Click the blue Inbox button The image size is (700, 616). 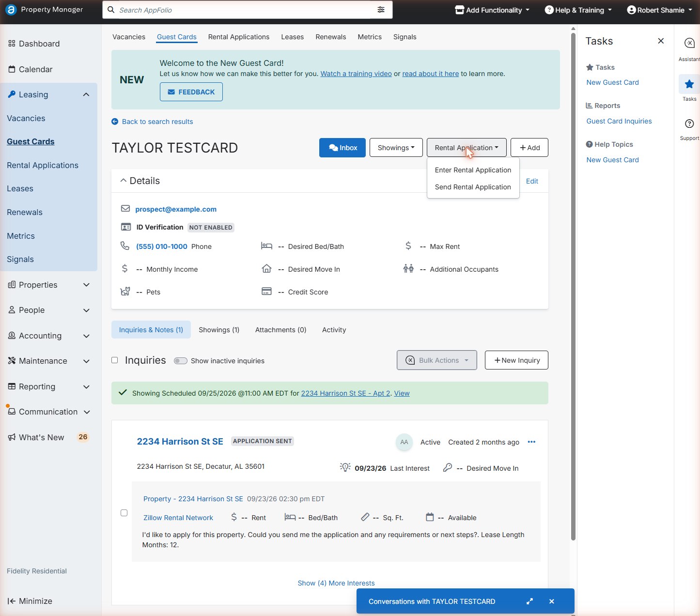tap(342, 148)
